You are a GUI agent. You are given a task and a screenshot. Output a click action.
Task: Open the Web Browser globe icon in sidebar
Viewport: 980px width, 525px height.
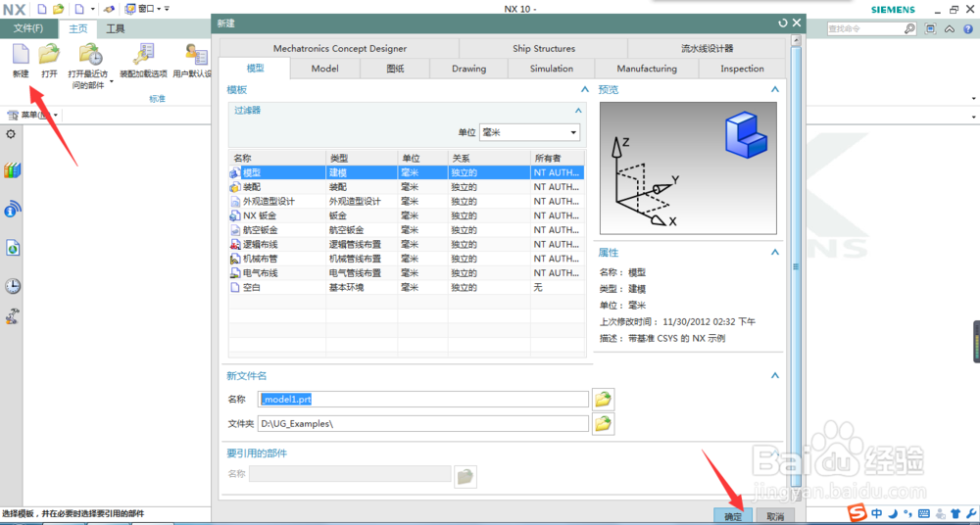tap(13, 248)
